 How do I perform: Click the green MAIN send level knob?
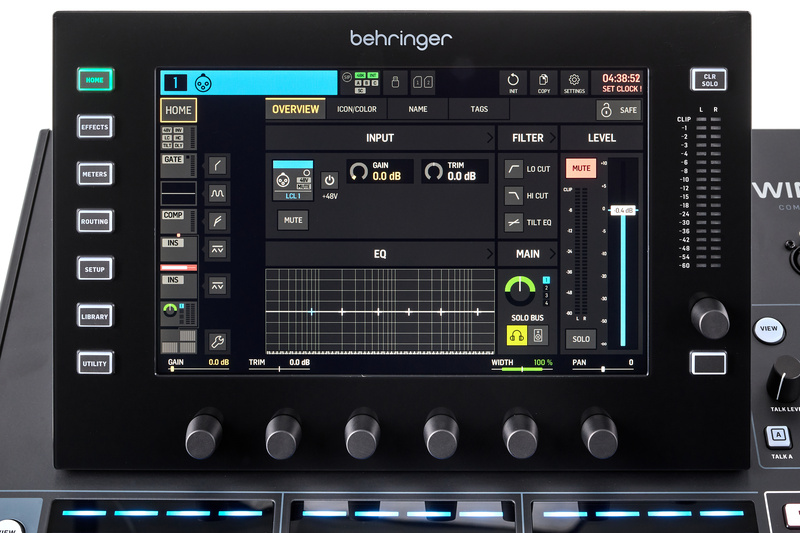coord(520,291)
